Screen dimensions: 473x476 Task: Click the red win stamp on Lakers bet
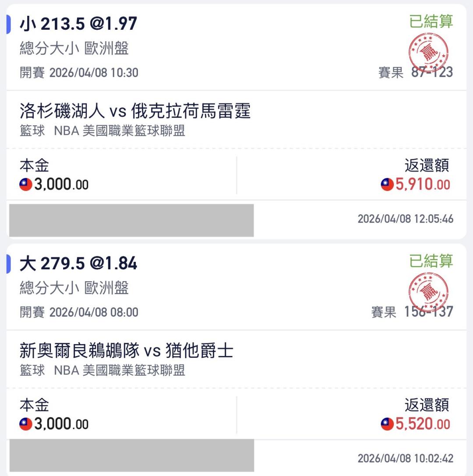coord(428,53)
